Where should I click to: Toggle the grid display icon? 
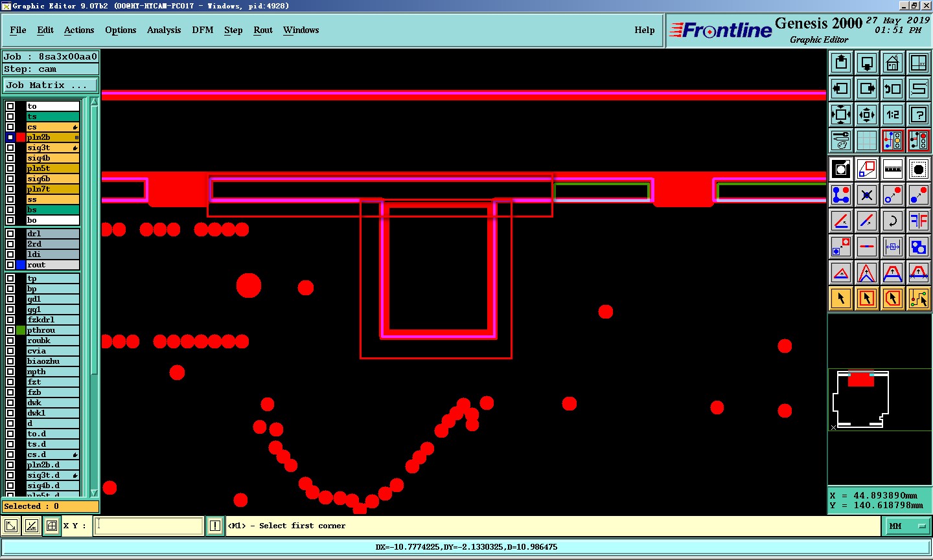tap(866, 140)
